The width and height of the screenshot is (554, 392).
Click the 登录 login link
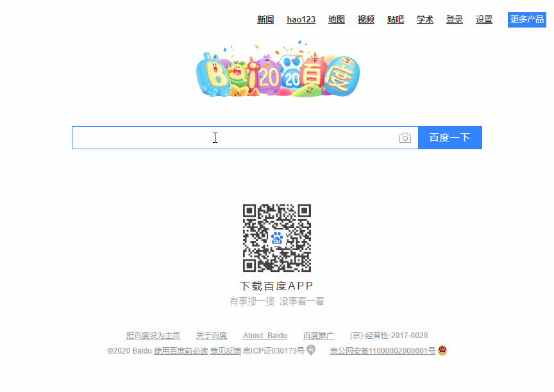click(455, 20)
